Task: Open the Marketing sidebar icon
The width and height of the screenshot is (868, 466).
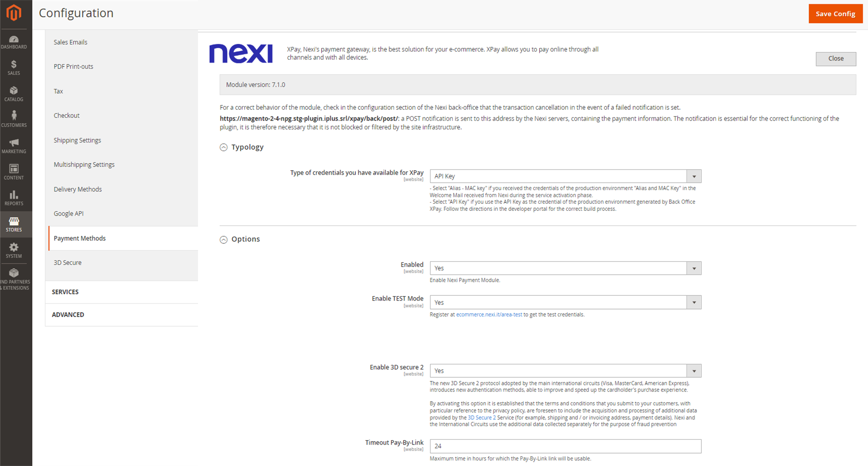Action: click(x=14, y=146)
